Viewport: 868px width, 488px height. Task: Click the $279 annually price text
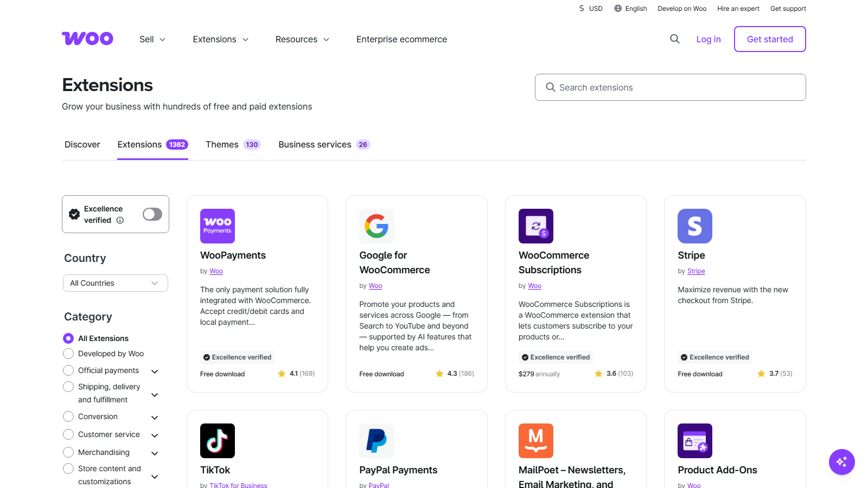tap(539, 374)
